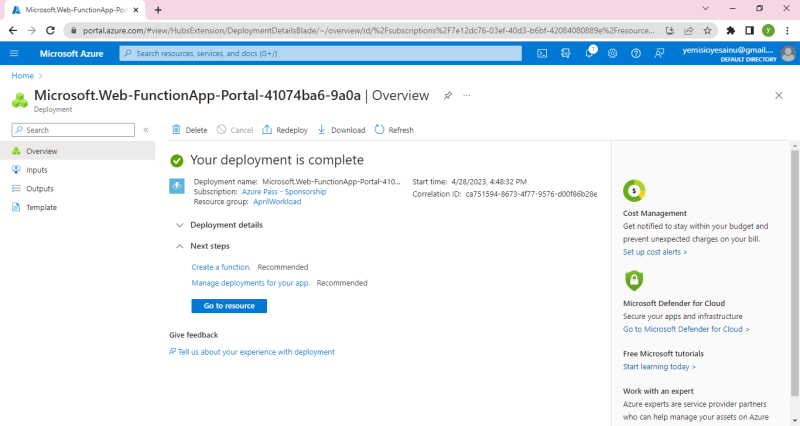Viewport: 800px width, 426px height.
Task: Click Start learning today link
Action: pyautogui.click(x=659, y=366)
